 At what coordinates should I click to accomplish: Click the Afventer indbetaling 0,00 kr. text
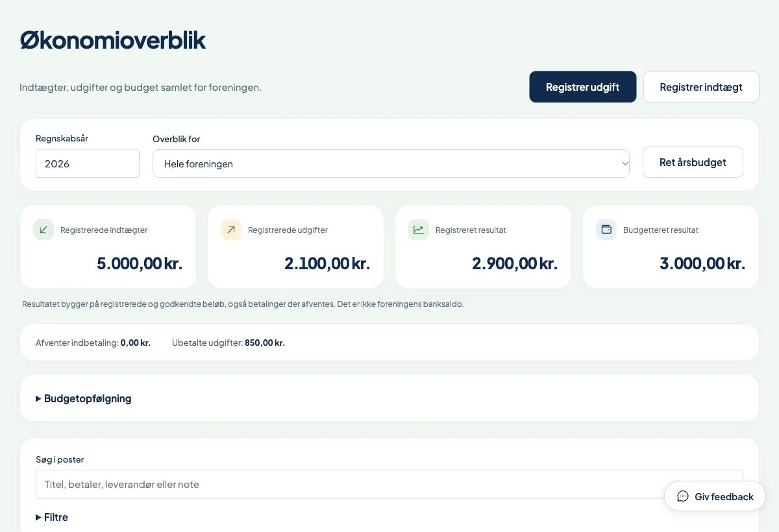[x=93, y=343]
